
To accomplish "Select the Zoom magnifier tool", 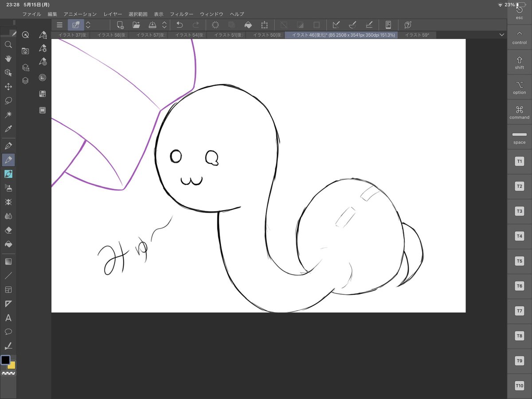I will (x=8, y=44).
